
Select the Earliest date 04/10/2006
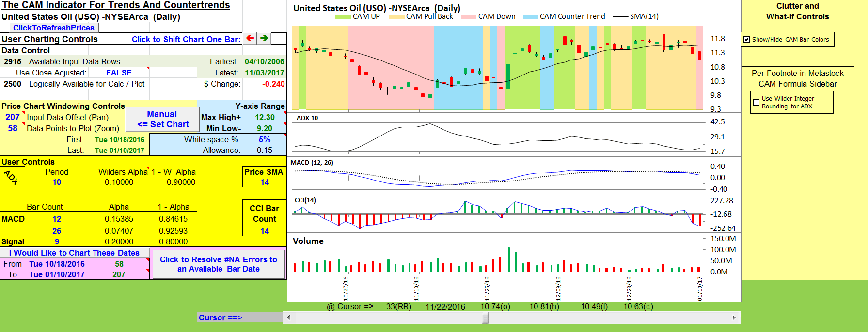(265, 61)
